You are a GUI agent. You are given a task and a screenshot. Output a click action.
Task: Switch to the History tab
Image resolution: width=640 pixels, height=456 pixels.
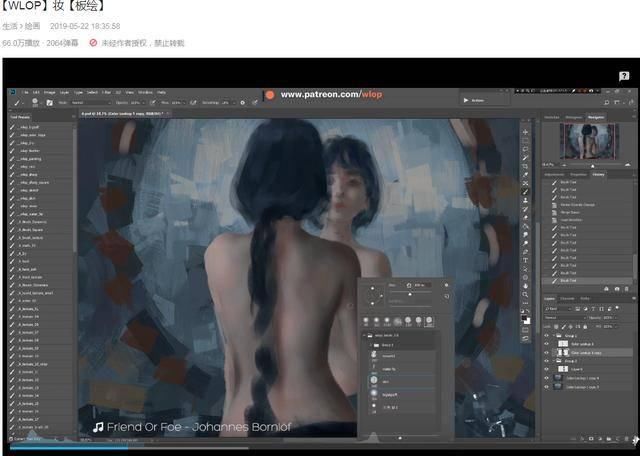pos(598,174)
